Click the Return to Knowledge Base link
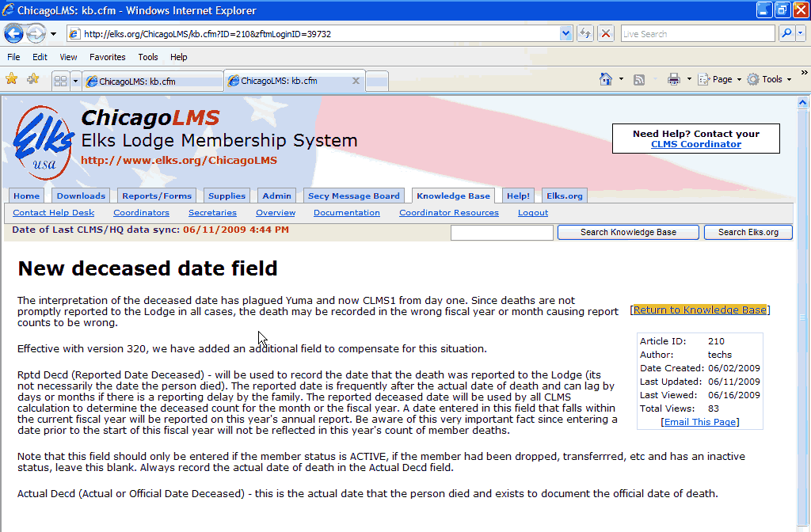Image resolution: width=811 pixels, height=532 pixels. 699,310
